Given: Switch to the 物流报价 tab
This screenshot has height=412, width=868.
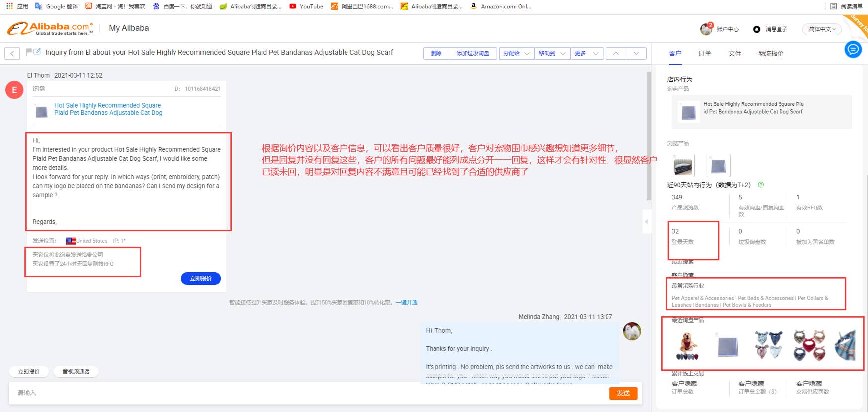Looking at the screenshot, I should (771, 54).
